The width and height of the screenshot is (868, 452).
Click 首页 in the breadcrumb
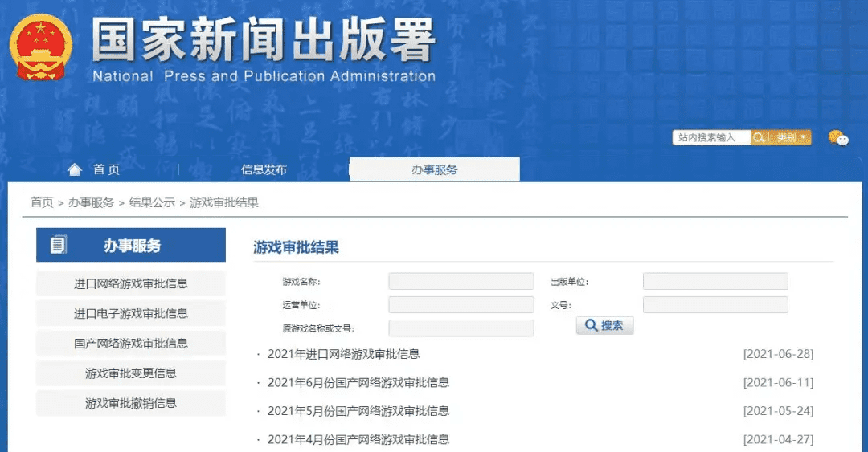[42, 202]
